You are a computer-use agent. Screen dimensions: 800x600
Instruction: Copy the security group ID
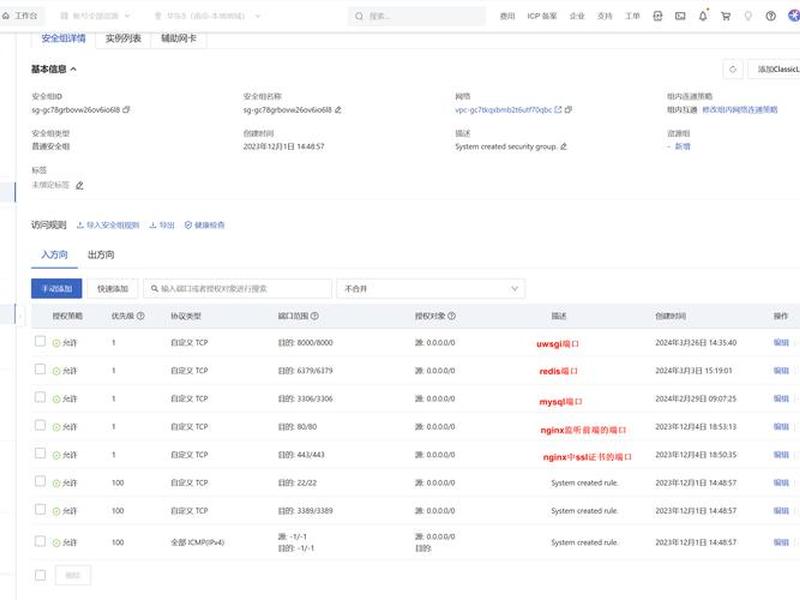coord(127,109)
